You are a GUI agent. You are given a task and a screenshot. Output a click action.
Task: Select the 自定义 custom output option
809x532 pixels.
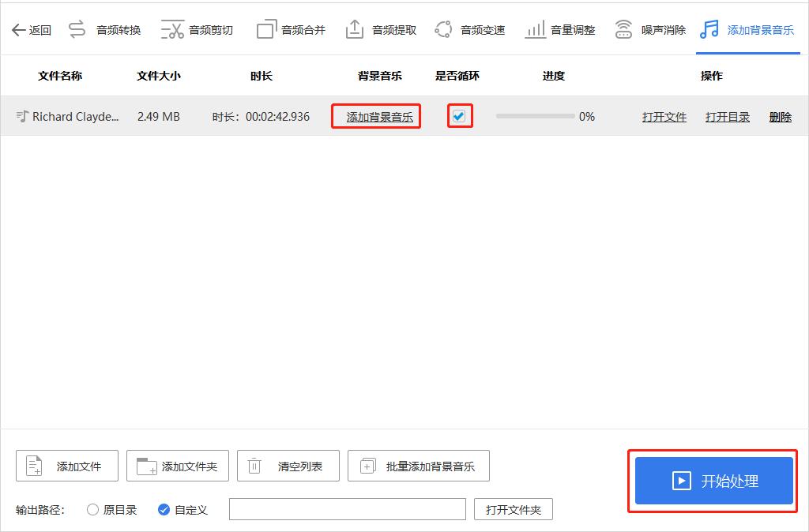point(164,510)
